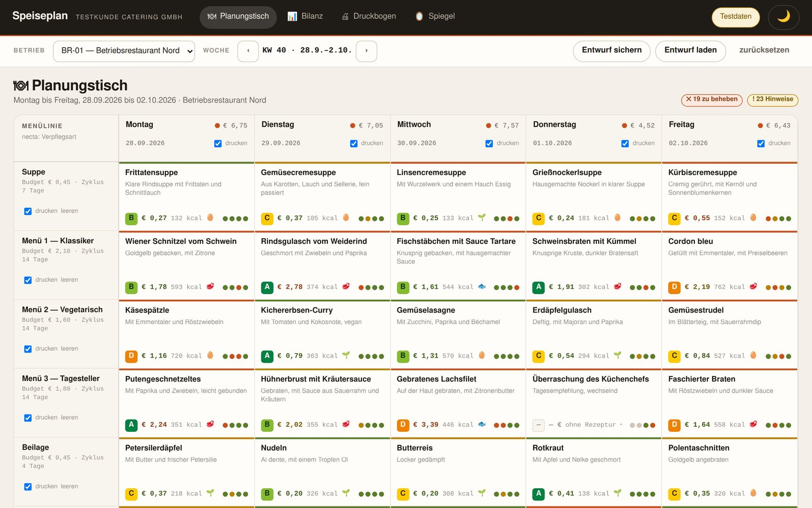Screen dimensions: 812x508
Task: Click the plant icon on Petersilerdäpfel card
Action: (x=210, y=493)
